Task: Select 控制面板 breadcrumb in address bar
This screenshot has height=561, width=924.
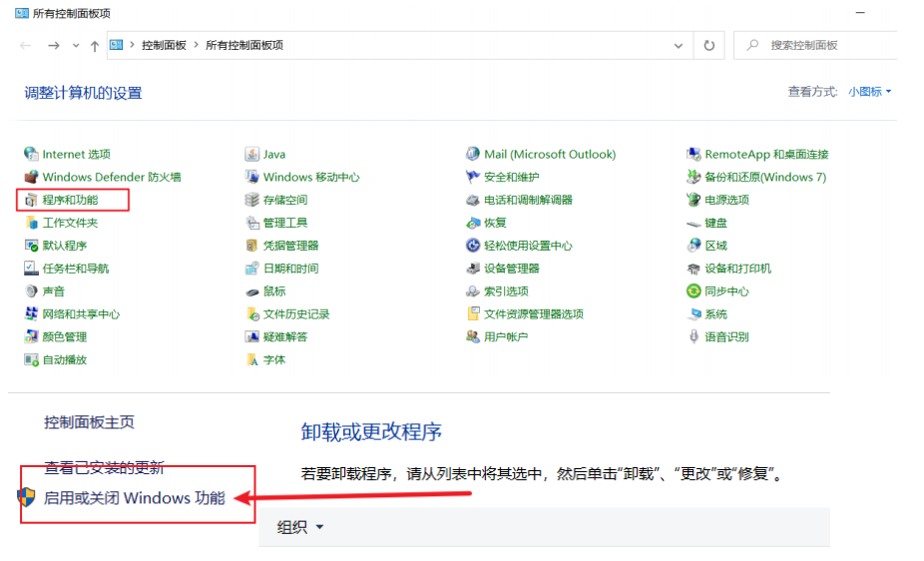Action: click(164, 45)
